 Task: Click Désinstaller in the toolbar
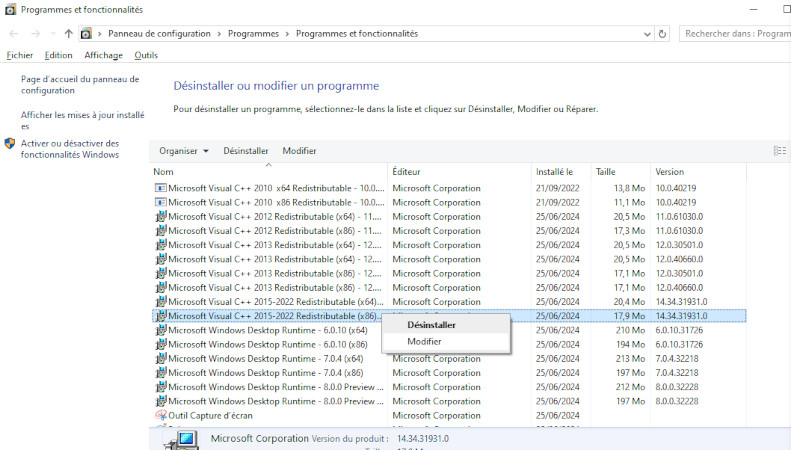point(246,151)
